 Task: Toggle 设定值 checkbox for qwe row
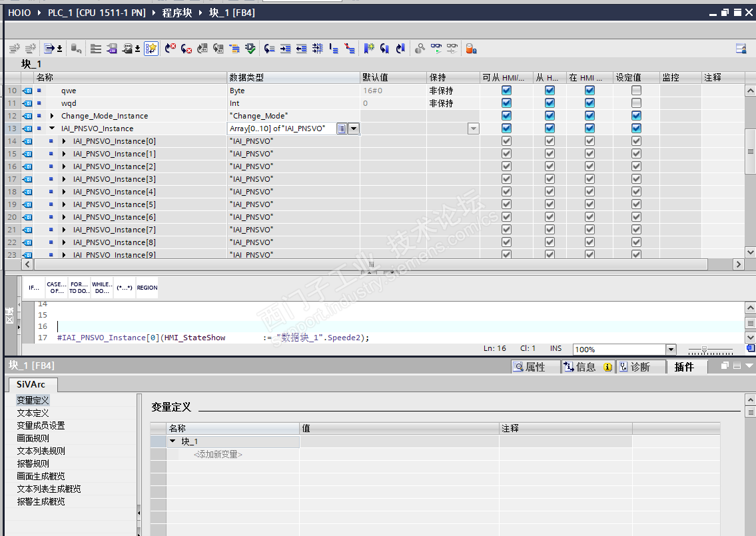click(x=636, y=90)
